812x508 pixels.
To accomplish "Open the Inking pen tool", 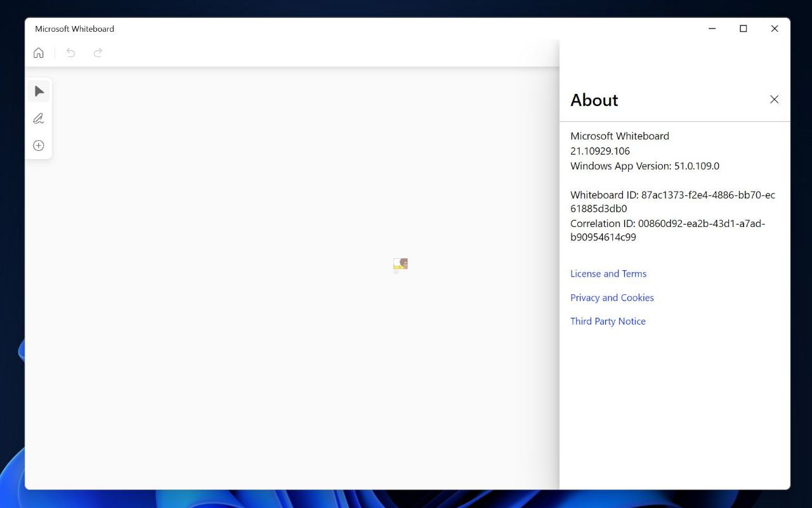I will (x=39, y=119).
